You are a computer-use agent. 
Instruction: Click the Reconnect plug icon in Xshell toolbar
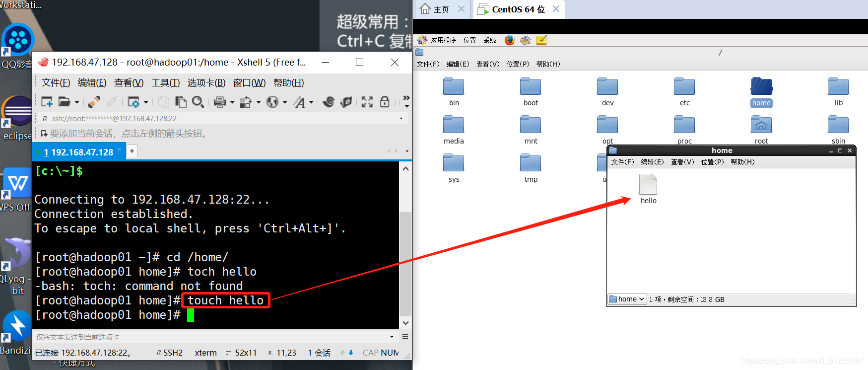94,102
